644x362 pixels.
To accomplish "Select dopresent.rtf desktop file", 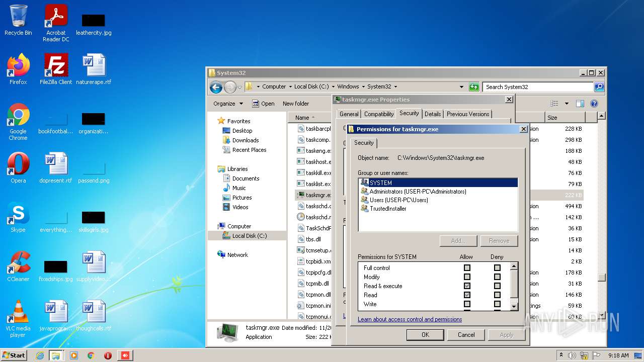I will coord(56,168).
